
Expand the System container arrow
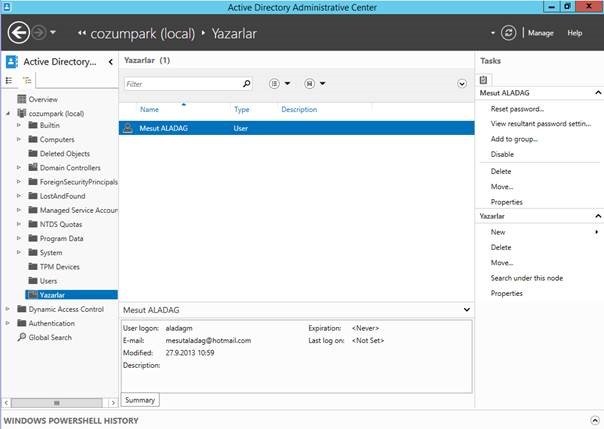click(x=18, y=252)
